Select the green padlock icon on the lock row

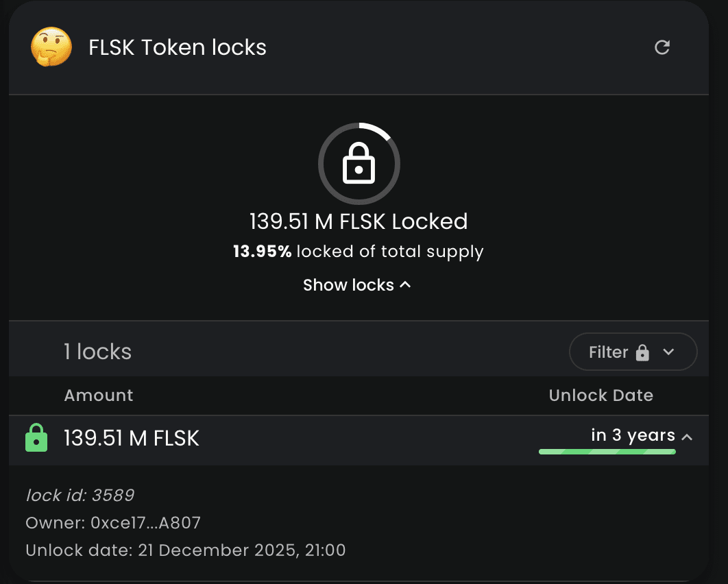pyautogui.click(x=36, y=437)
